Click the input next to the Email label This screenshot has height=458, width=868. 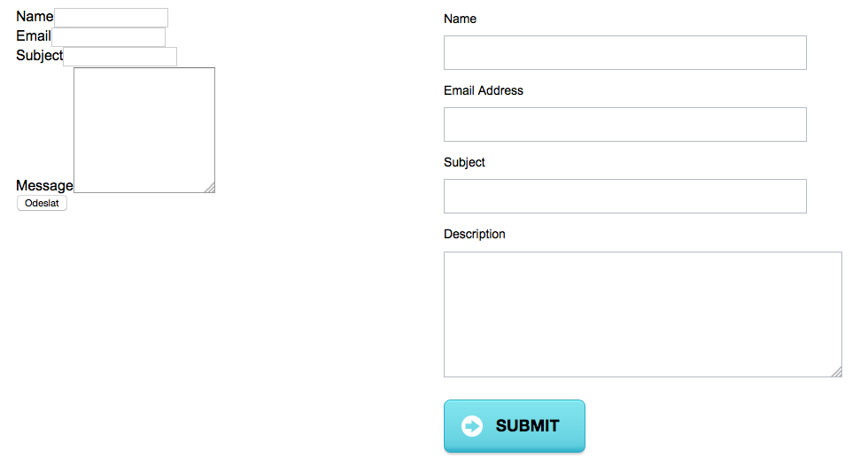[108, 37]
